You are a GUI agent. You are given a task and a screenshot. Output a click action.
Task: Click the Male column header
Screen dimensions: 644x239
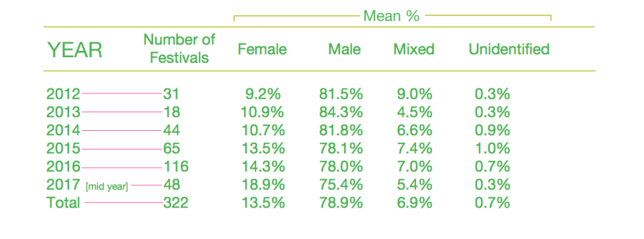[344, 49]
